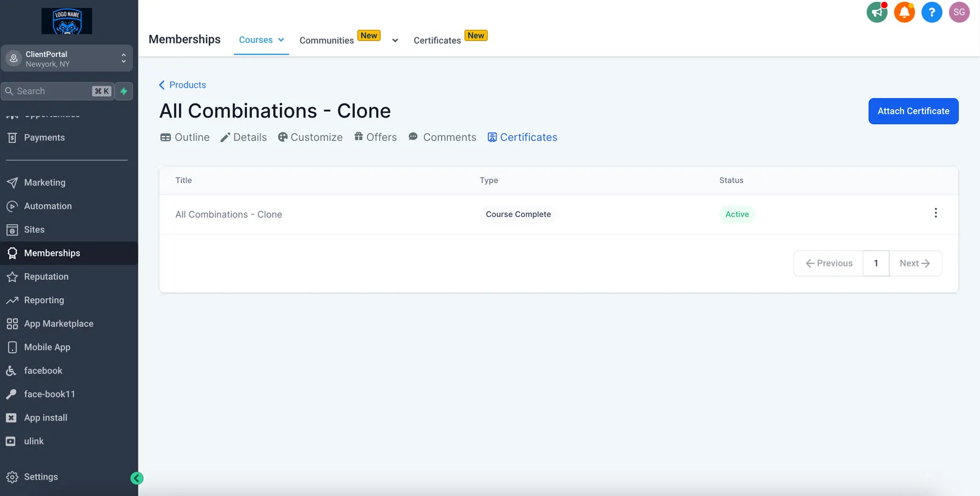Expand the Courses dropdown tab
This screenshot has width=980, height=496.
click(262, 40)
